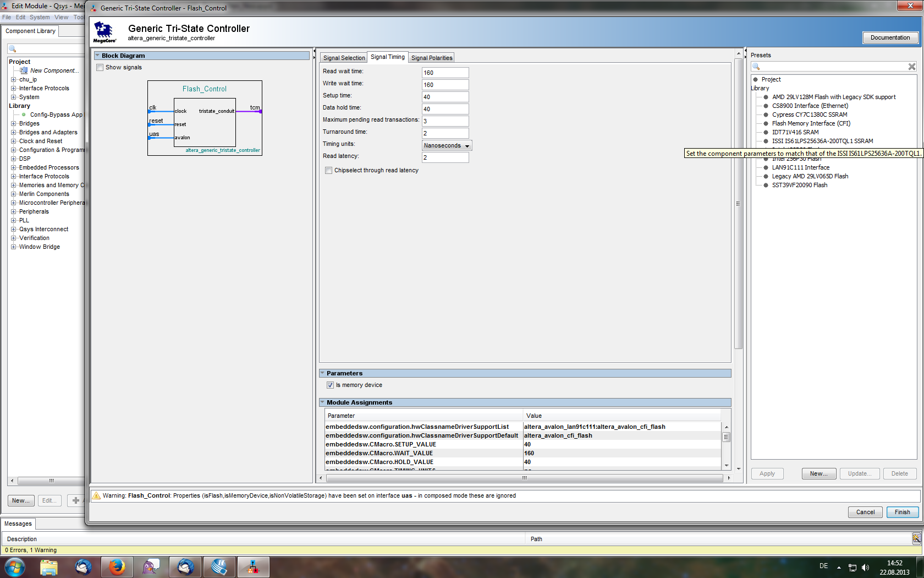This screenshot has width=924, height=578.
Task: Click the MegaCore logo icon
Action: click(105, 32)
